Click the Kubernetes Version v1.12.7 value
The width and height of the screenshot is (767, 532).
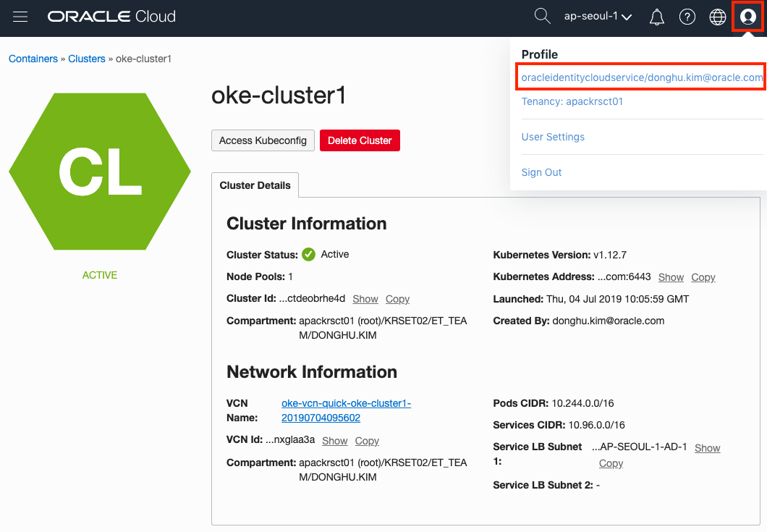tap(609, 255)
